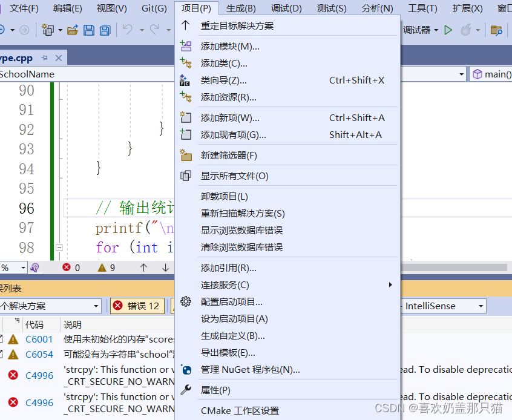Go to next issue with down arrow
The height and width of the screenshot is (420, 512).
[x=166, y=268]
